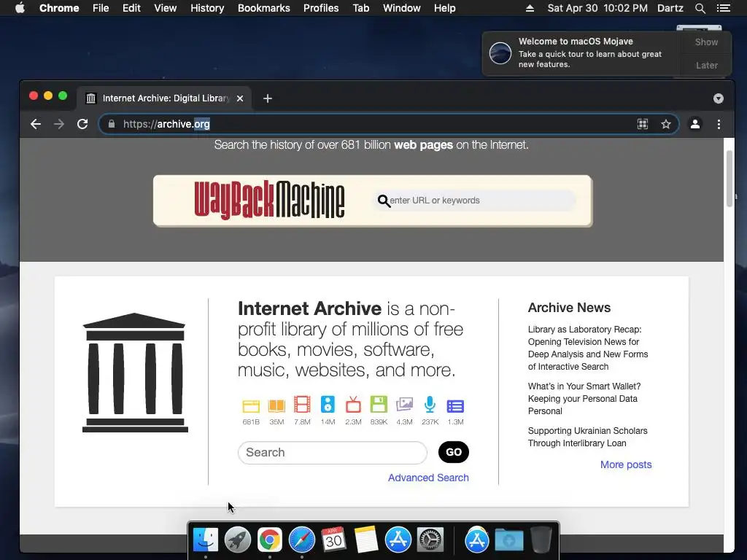
Task: Open Supporting Ukrainian Scholars post
Action: pos(587,437)
